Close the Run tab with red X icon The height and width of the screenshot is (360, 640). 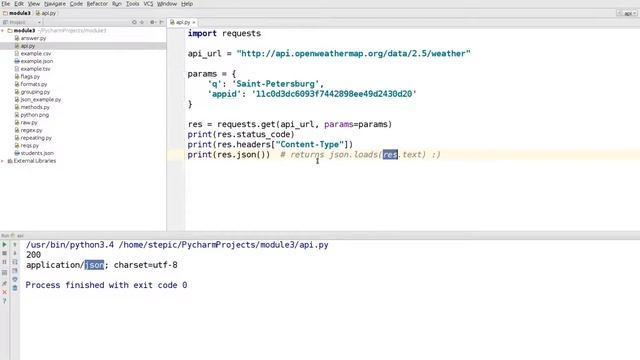coord(4,292)
